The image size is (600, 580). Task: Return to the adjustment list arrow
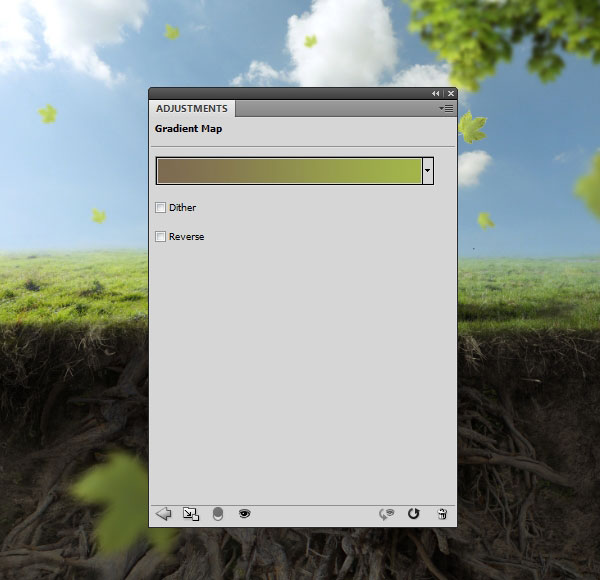[164, 514]
